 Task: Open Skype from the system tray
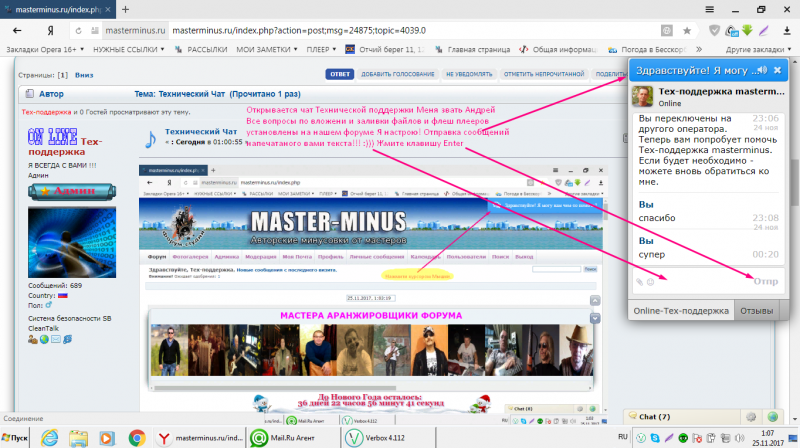[x=655, y=438]
